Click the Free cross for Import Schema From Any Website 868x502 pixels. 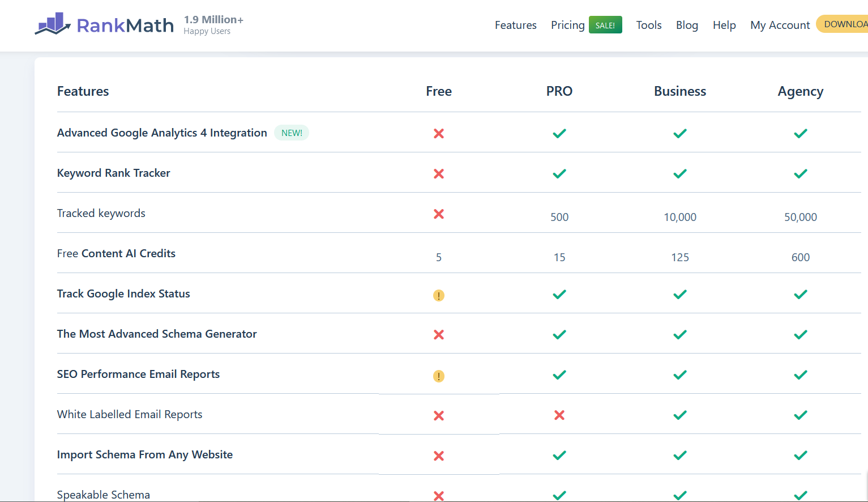click(x=439, y=456)
